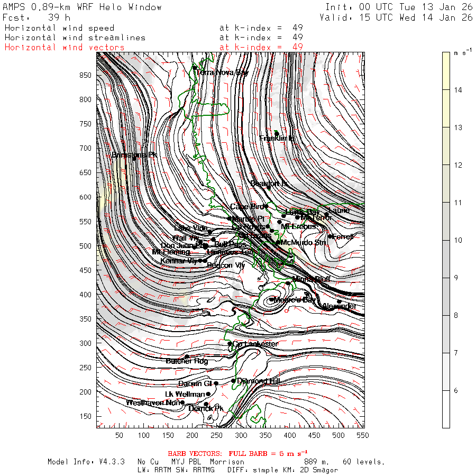476x476 pixels.
Task: Click the y-axis tick label 850
Action: [85, 75]
